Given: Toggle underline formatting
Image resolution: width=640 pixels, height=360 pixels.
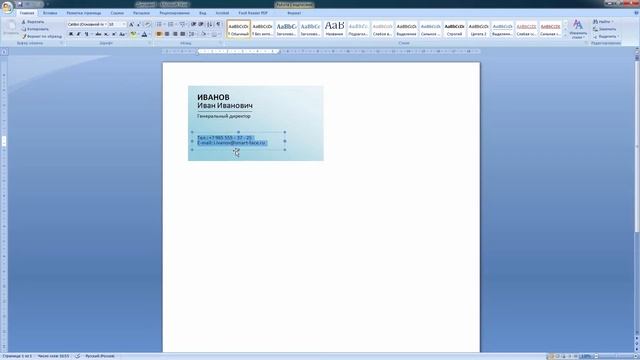Looking at the screenshot, I should (x=86, y=34).
